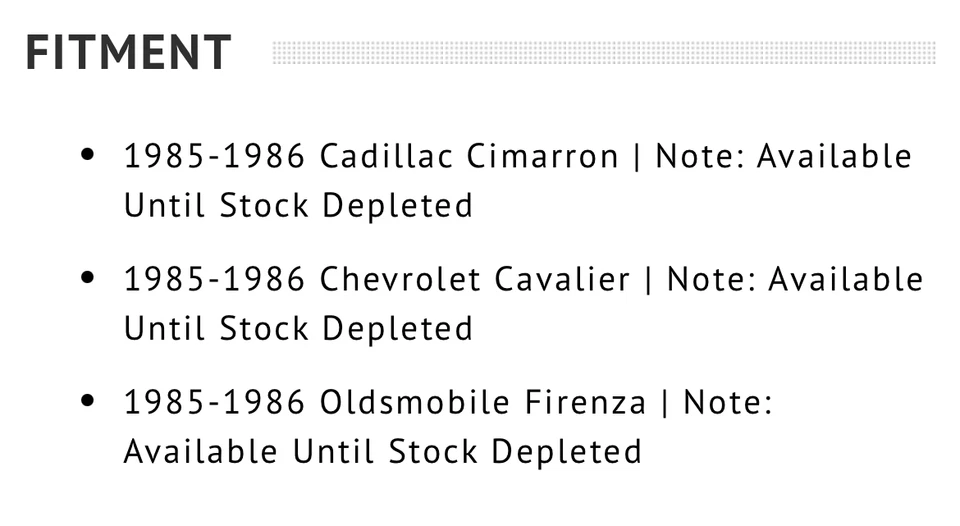Click the word Note in the Chevrolet entry
960x526 pixels.
click(x=710, y=280)
